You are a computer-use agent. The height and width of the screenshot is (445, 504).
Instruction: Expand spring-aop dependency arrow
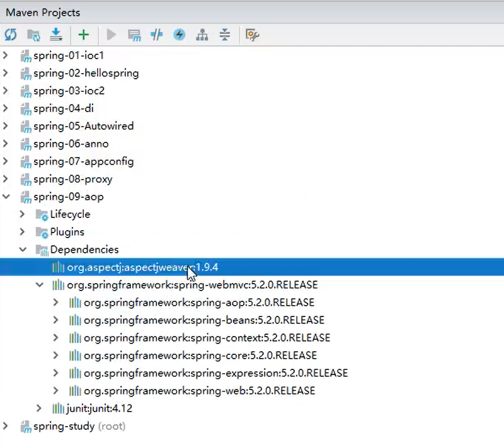pyautogui.click(x=55, y=303)
